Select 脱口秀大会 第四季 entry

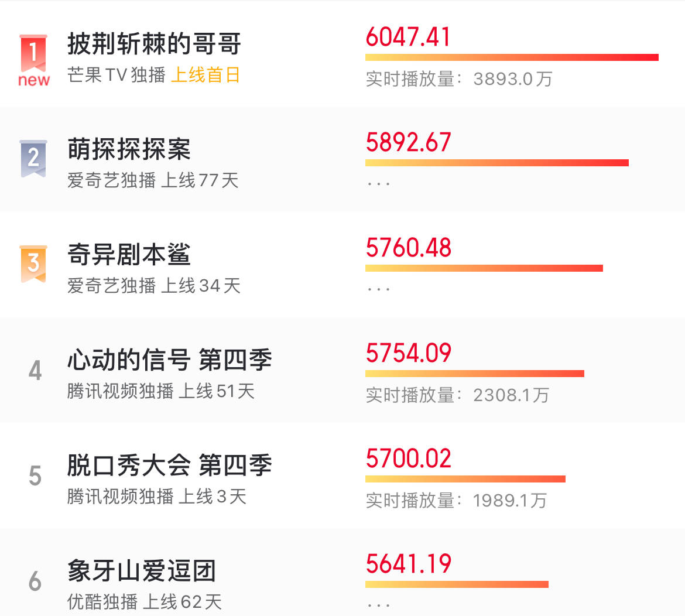click(x=170, y=466)
